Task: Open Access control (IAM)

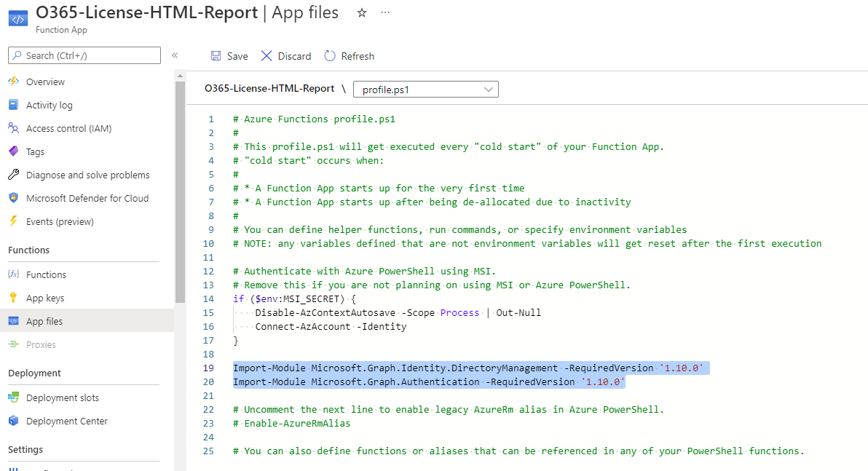Action: 68,128
